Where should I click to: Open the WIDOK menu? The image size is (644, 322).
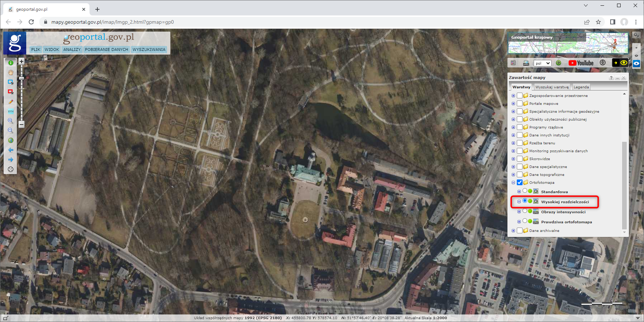(52, 50)
